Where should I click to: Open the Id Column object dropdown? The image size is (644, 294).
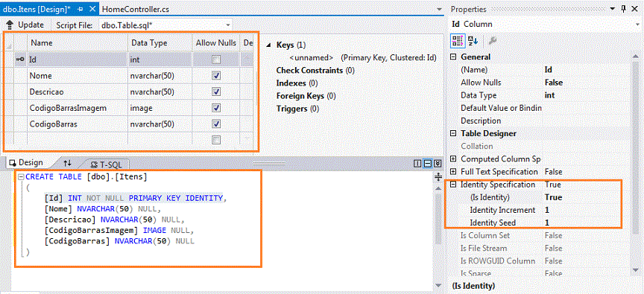coord(638,25)
